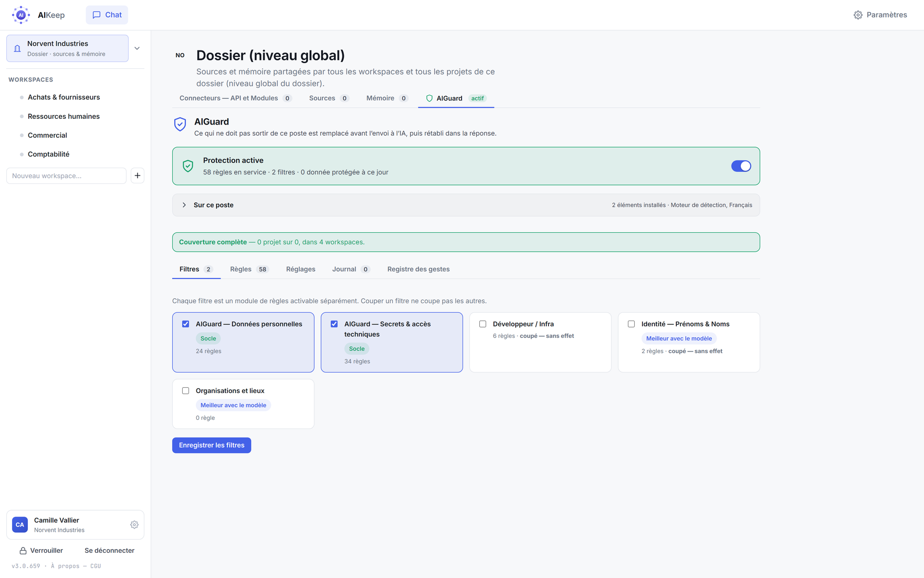
Task: Open the Journal sub-tab
Action: coord(351,269)
